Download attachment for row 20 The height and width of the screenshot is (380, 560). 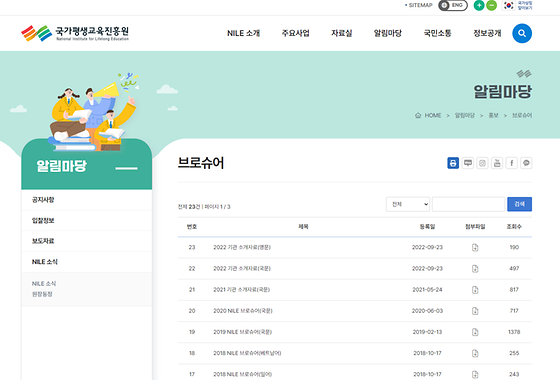475,311
